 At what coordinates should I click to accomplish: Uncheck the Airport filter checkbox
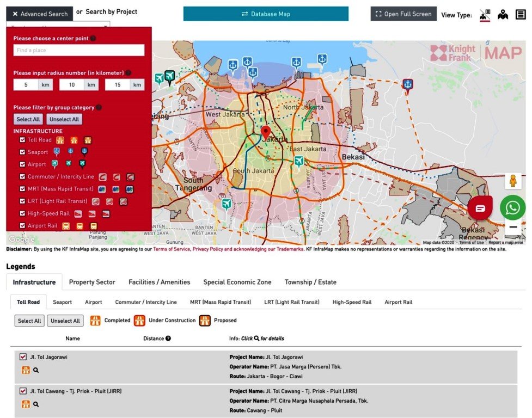(22, 164)
